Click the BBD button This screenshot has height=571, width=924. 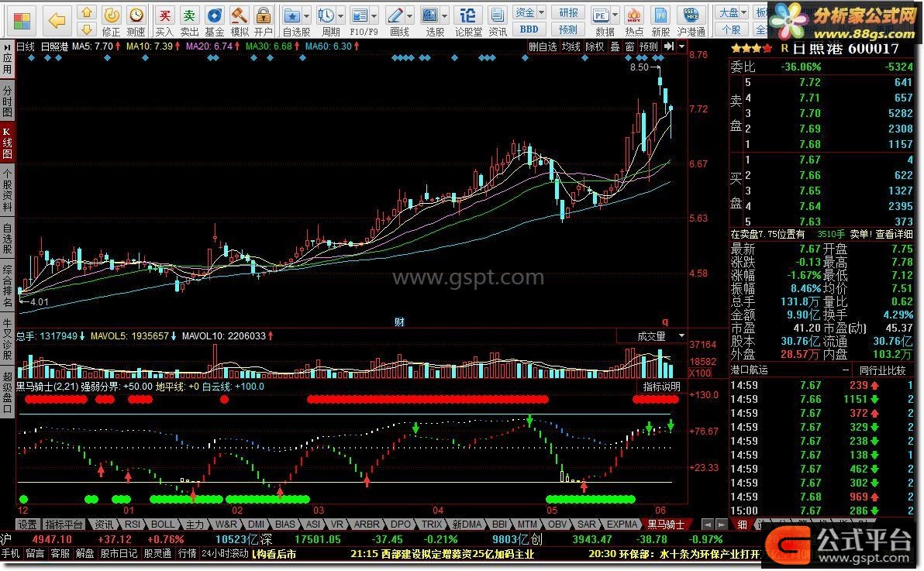click(529, 29)
